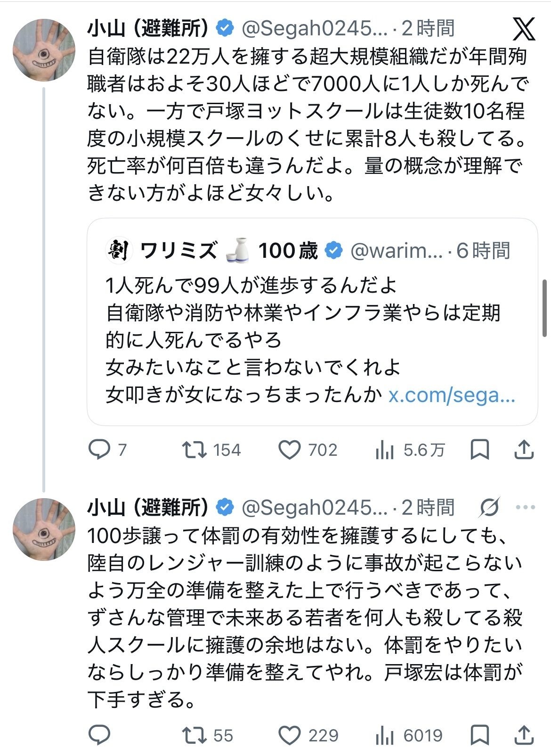The width and height of the screenshot is (551, 756).
Task: View analytics showing 6019 views
Action: coord(385,736)
